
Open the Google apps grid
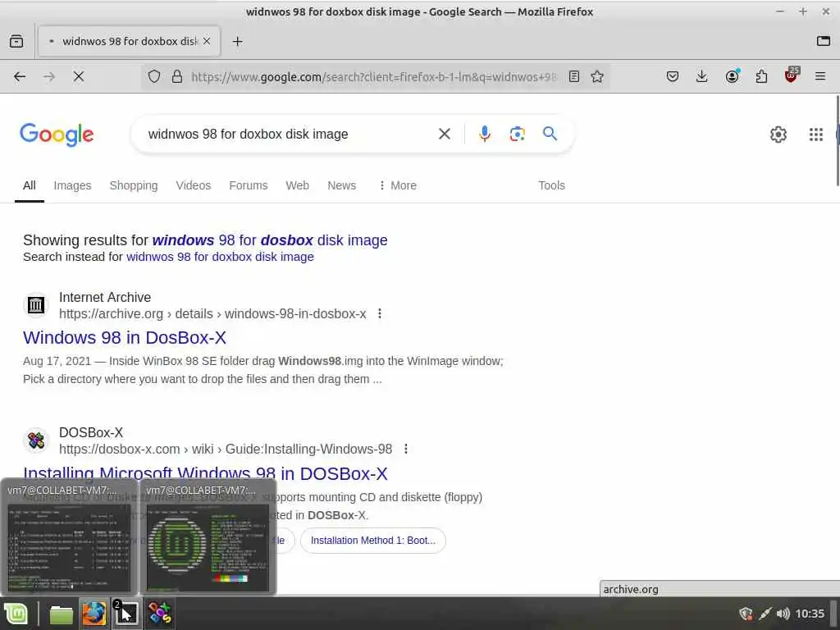tap(816, 134)
